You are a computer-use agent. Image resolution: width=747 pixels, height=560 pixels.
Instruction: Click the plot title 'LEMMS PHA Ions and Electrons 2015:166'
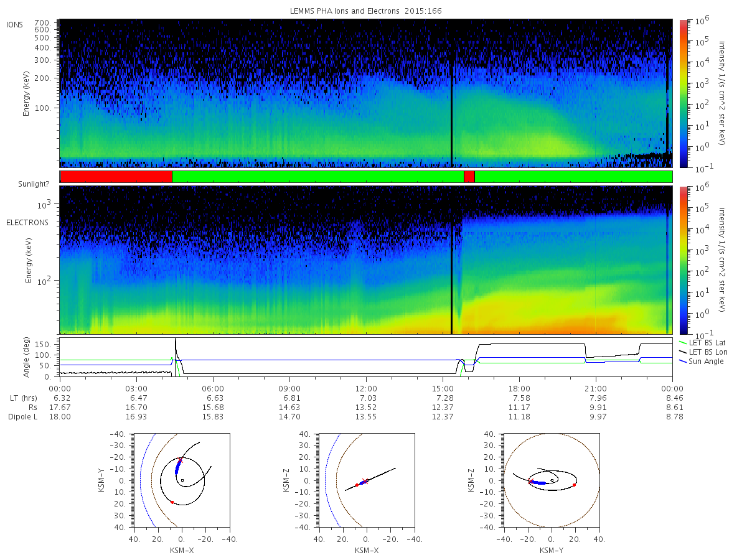pyautogui.click(x=366, y=11)
